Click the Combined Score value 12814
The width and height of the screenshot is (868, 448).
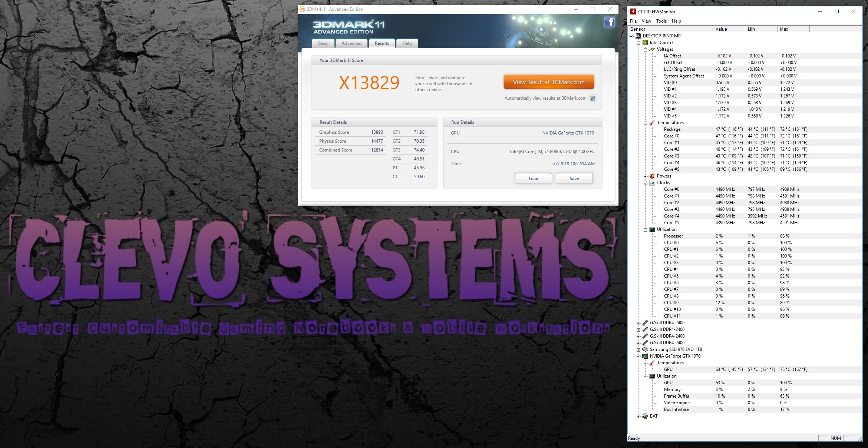(x=377, y=150)
